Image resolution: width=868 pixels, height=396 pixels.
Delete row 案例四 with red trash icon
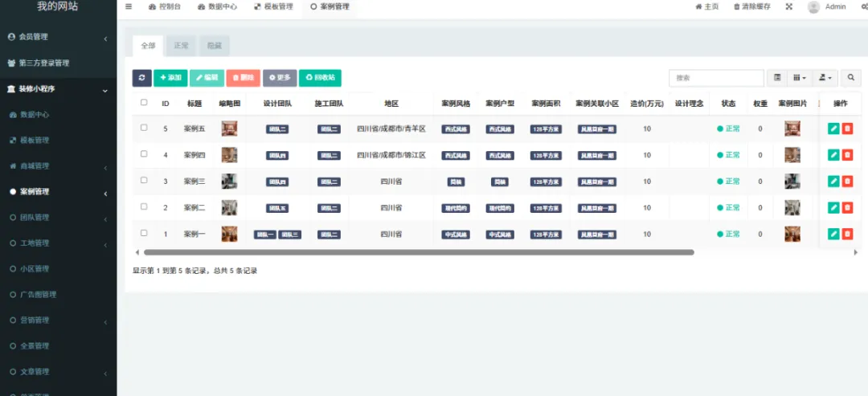pos(847,155)
